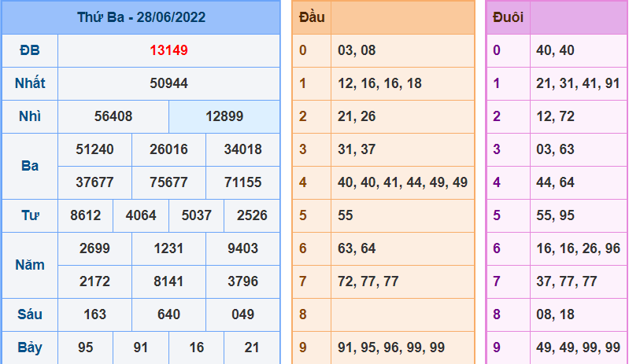Click Đuôi row values 16, 16, 26, 96
Image resolution: width=629 pixels, height=364 pixels.
point(578,248)
